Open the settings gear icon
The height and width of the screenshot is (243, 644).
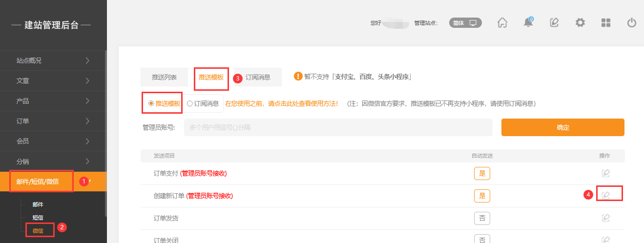coord(580,23)
